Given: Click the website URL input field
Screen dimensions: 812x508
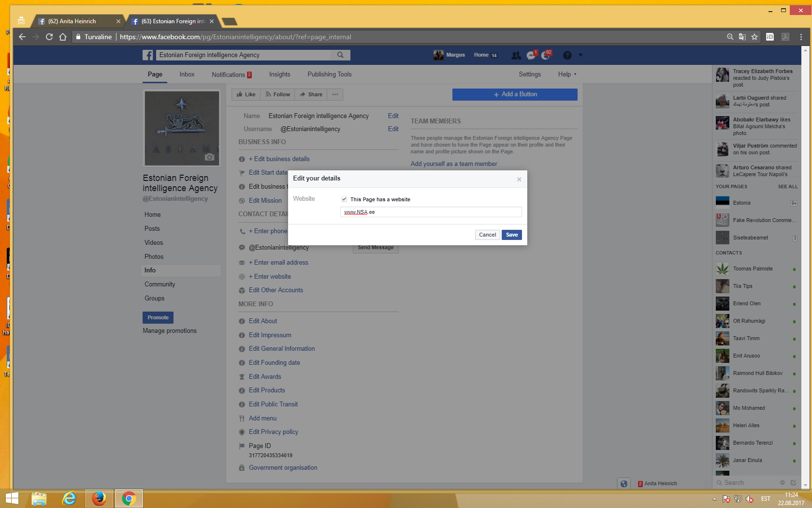Looking at the screenshot, I should (431, 212).
